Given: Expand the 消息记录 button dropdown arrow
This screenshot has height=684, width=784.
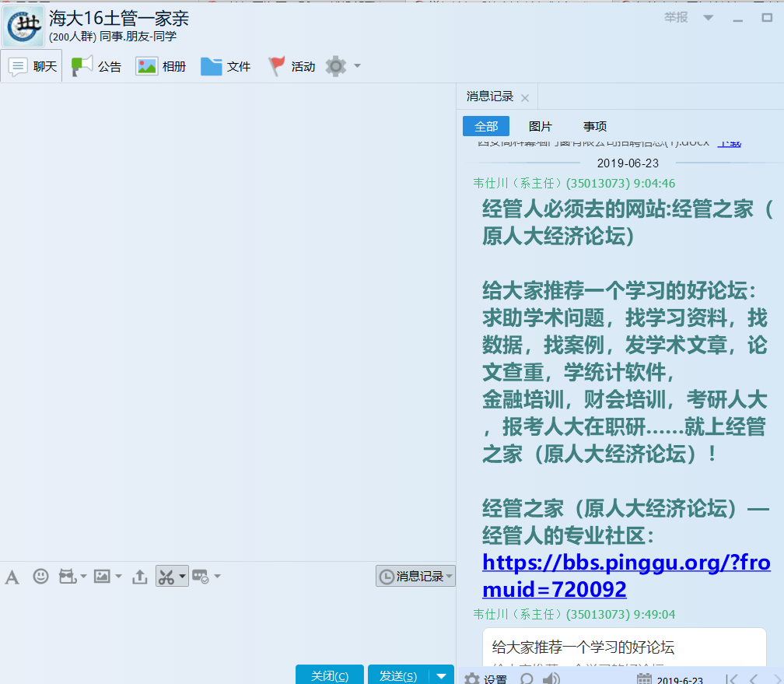Looking at the screenshot, I should (450, 577).
